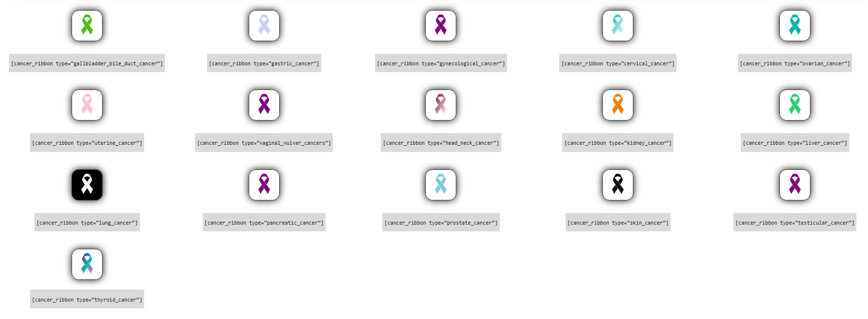Choose the purple testicular cancer ribbon icon
The image size is (868, 319).
pyautogui.click(x=795, y=185)
